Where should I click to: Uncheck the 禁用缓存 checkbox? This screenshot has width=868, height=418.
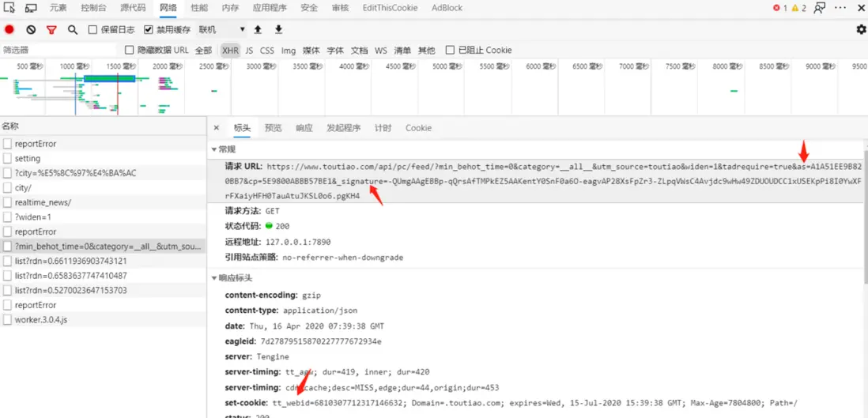pyautogui.click(x=149, y=29)
